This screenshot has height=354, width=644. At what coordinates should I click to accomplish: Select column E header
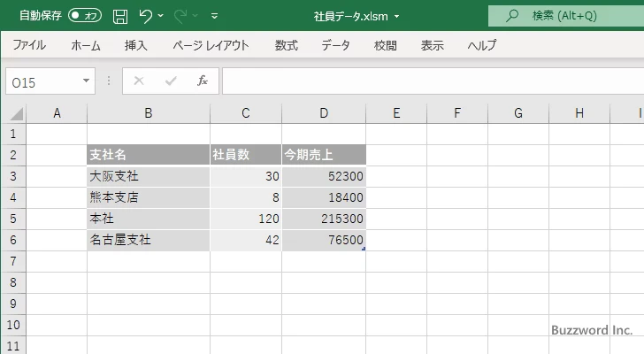(x=396, y=113)
